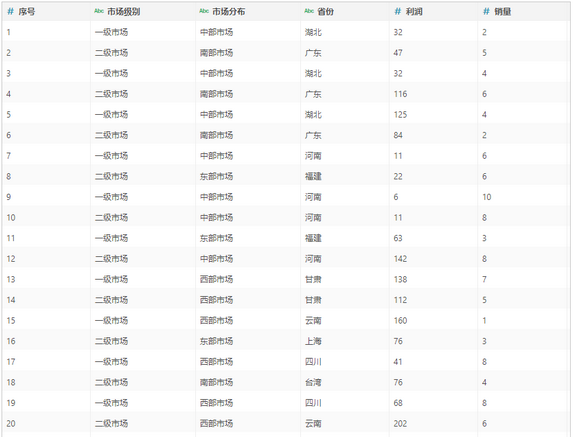This screenshot has height=437, width=573.
Task: Select the 省份 column header label
Action: tap(325, 12)
